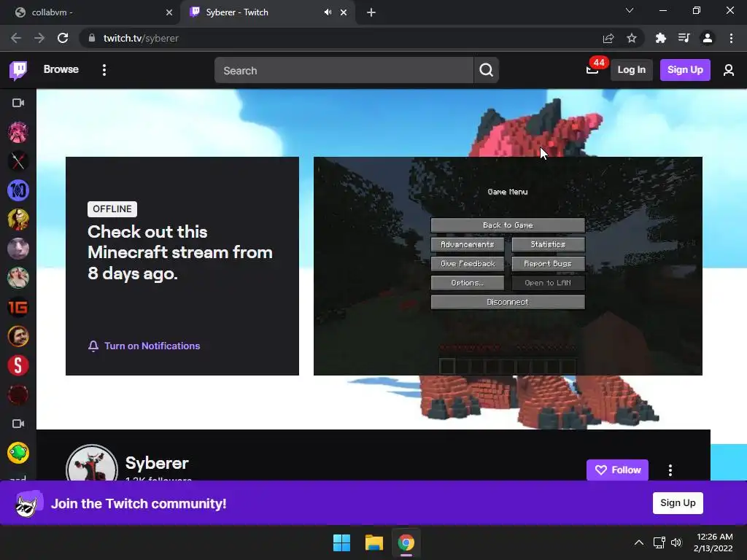Viewport: 747px width, 560px height.
Task: Go back in browser history
Action: (16, 38)
